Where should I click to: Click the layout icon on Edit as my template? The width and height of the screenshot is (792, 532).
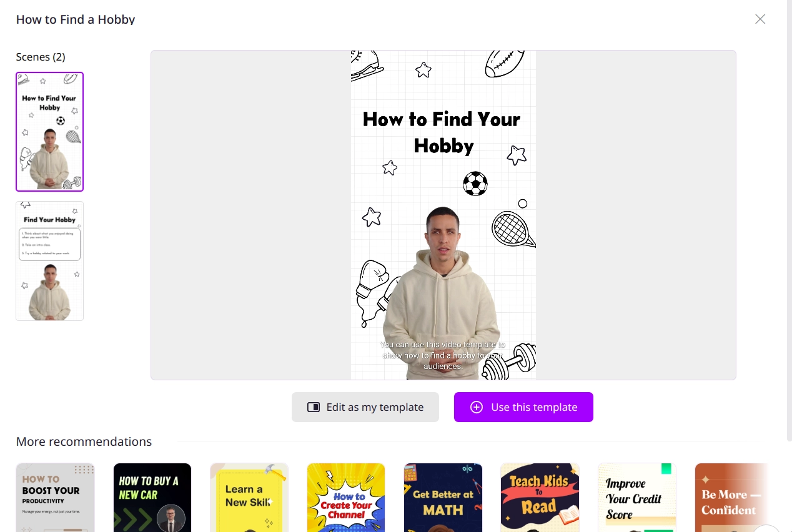tap(314, 407)
